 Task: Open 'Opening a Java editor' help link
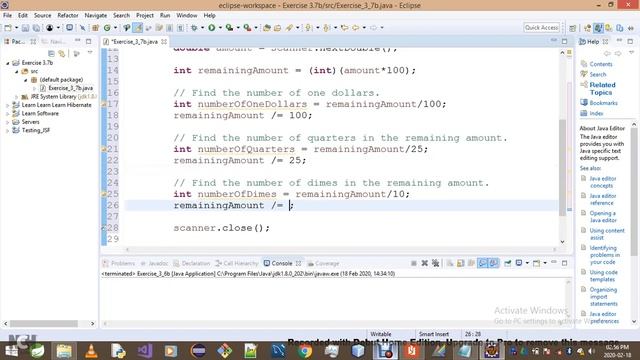tap(602, 216)
